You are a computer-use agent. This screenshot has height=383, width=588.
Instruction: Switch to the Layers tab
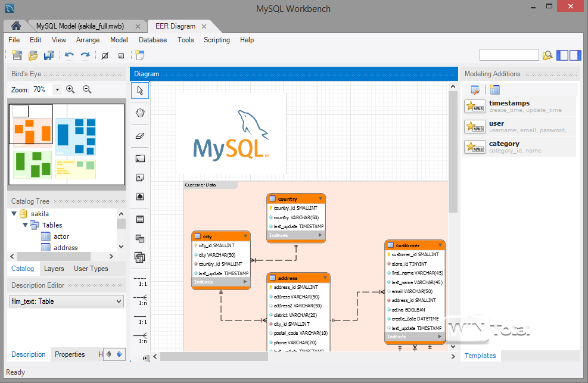pos(54,269)
